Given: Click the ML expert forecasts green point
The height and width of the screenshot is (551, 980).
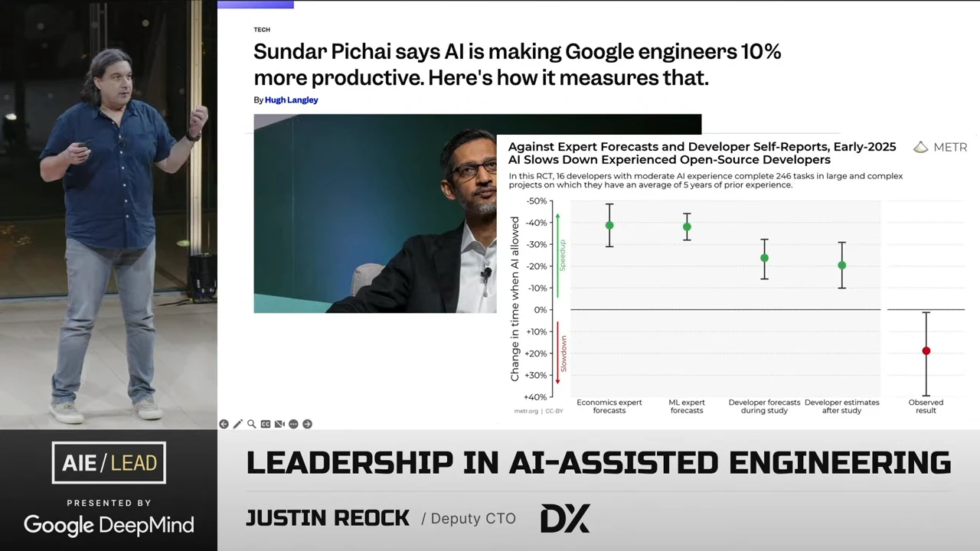Looking at the screenshot, I should pos(687,227).
